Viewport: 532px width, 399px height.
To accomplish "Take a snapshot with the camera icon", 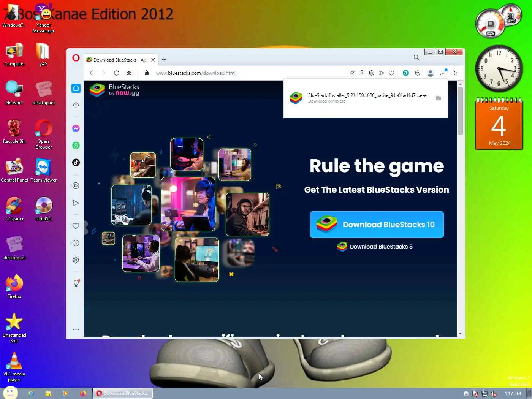I will [362, 73].
